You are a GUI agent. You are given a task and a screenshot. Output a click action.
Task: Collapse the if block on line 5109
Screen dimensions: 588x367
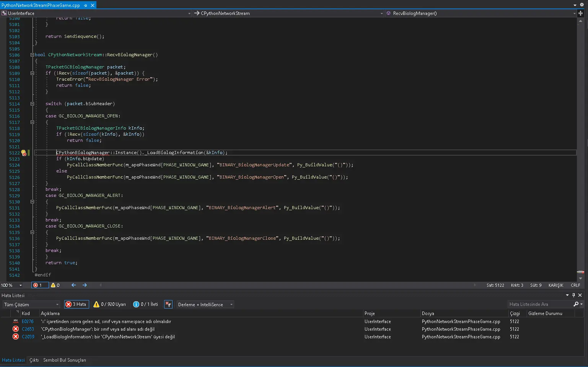point(32,73)
